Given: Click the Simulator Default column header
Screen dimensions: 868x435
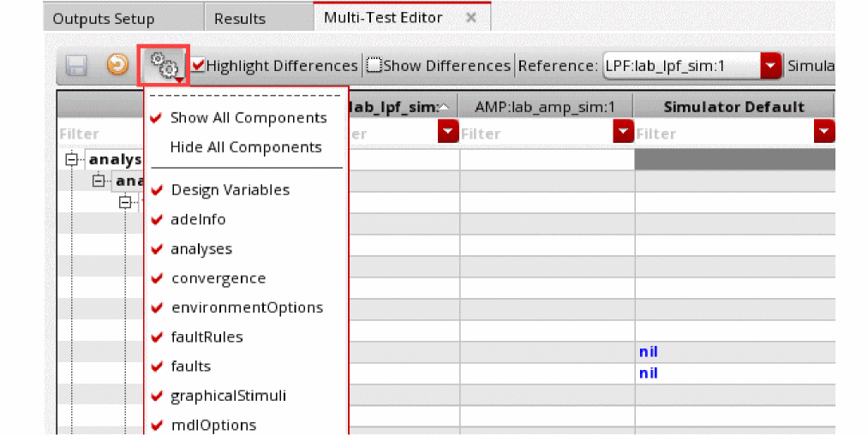Looking at the screenshot, I should click(x=733, y=107).
